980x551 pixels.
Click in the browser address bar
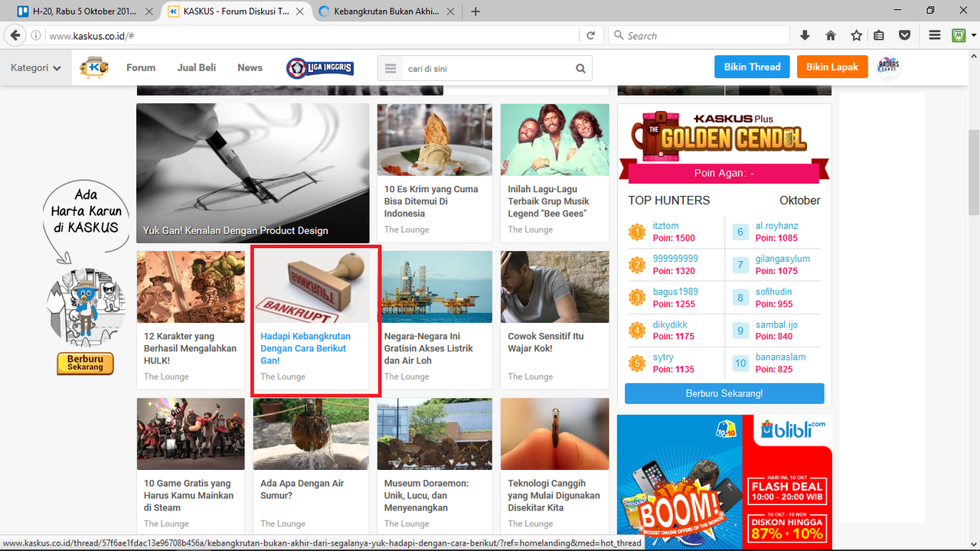click(312, 35)
